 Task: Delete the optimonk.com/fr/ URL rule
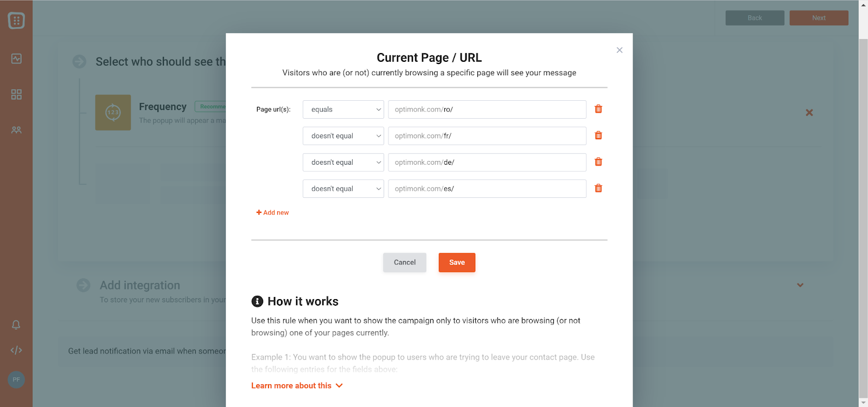(598, 135)
